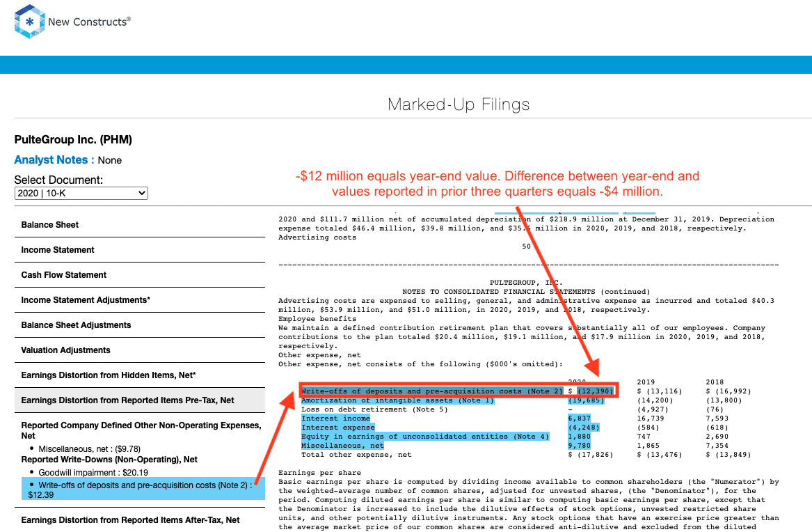Click the 2018 column header in the table
Image resolution: width=812 pixels, height=532 pixels.
pos(715,382)
